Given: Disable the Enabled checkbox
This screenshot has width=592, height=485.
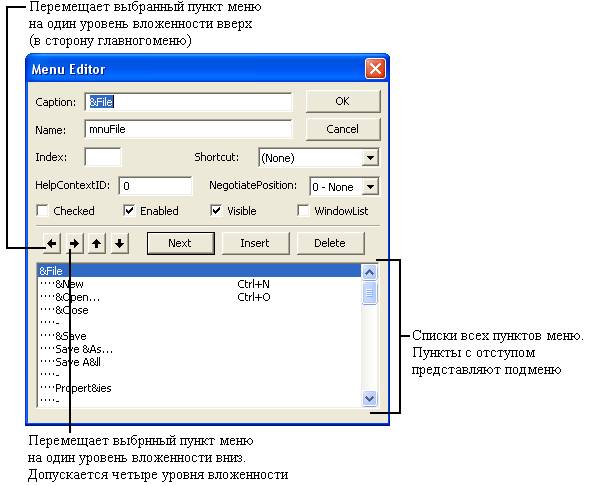Looking at the screenshot, I should (129, 211).
